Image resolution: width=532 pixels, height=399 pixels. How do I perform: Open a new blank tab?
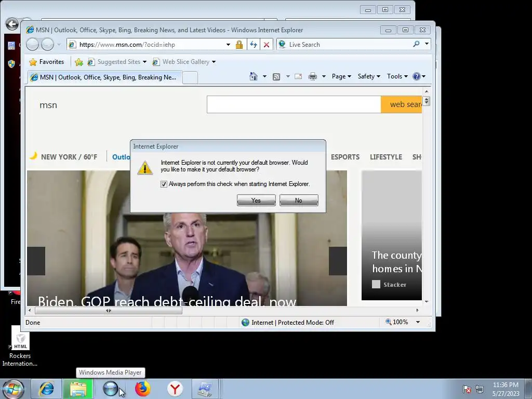tap(190, 78)
